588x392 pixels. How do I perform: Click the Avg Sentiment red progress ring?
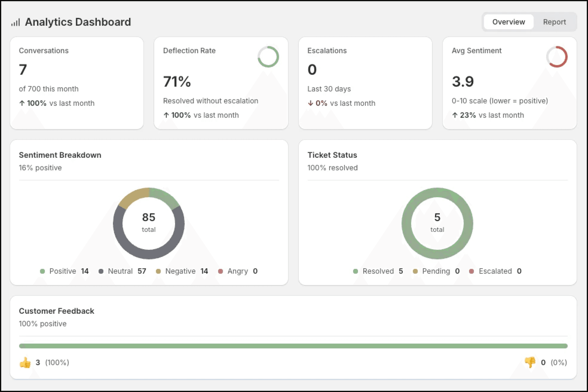point(557,57)
